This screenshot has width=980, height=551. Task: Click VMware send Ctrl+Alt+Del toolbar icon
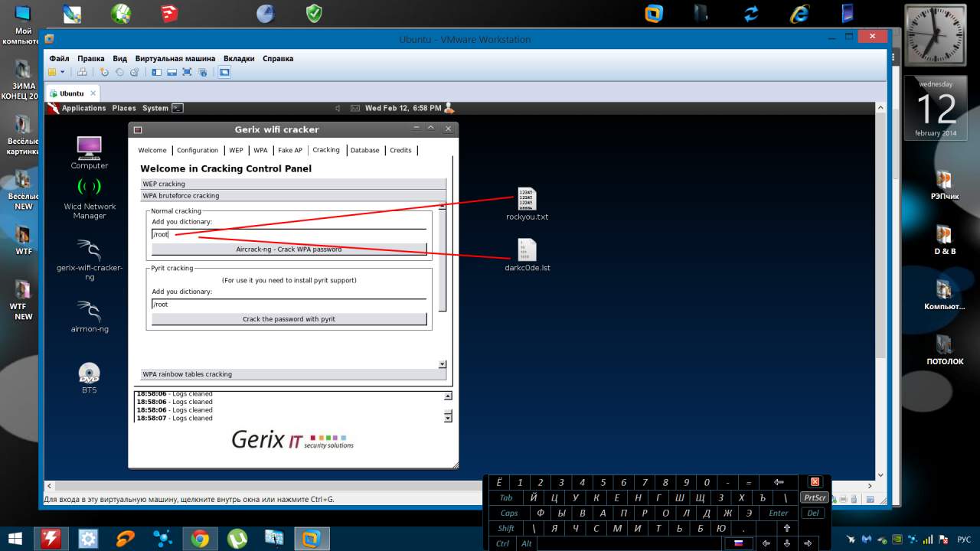tap(83, 72)
